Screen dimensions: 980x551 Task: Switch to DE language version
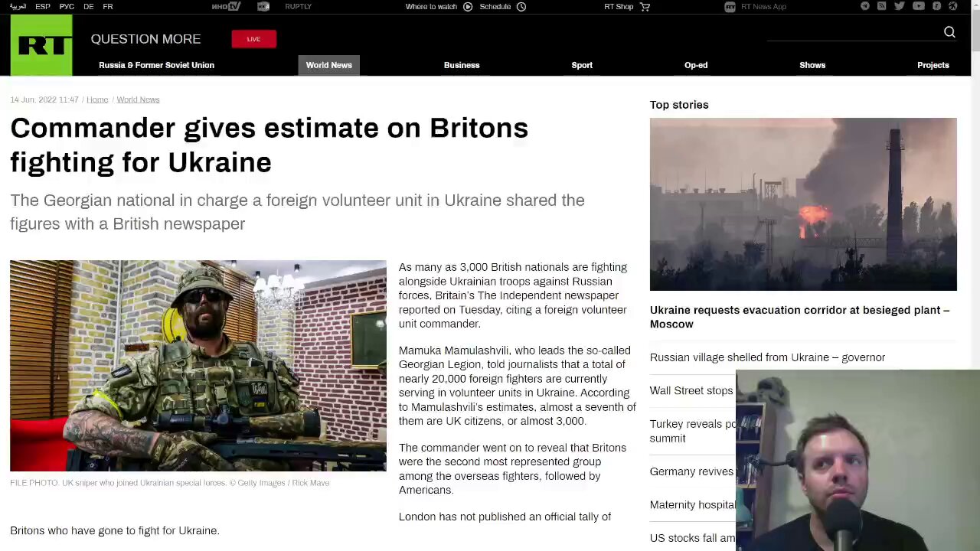pyautogui.click(x=89, y=6)
